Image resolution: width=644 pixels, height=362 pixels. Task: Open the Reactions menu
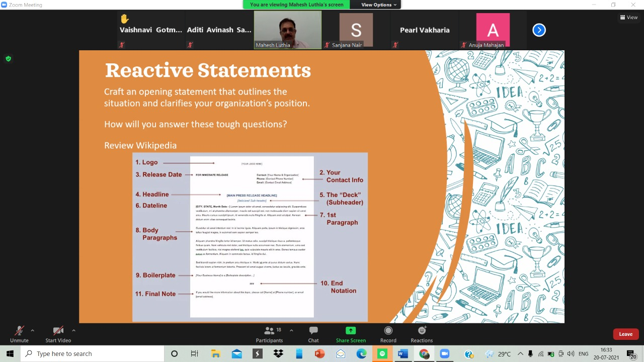(422, 334)
